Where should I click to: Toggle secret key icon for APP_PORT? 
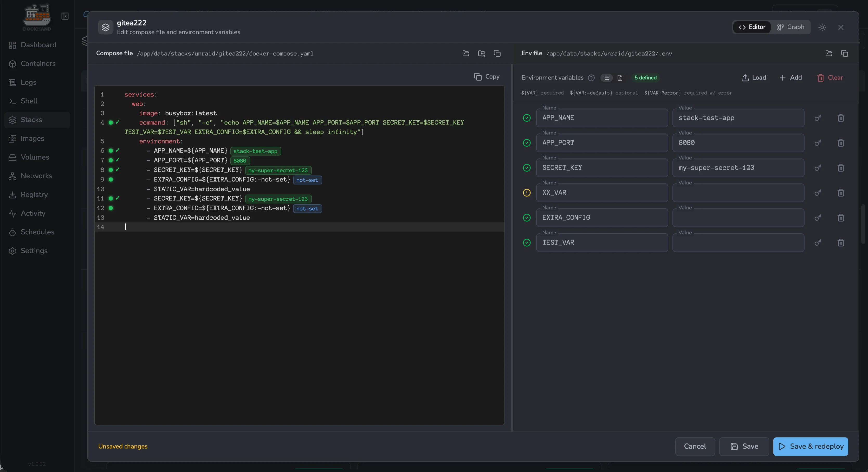coord(818,143)
